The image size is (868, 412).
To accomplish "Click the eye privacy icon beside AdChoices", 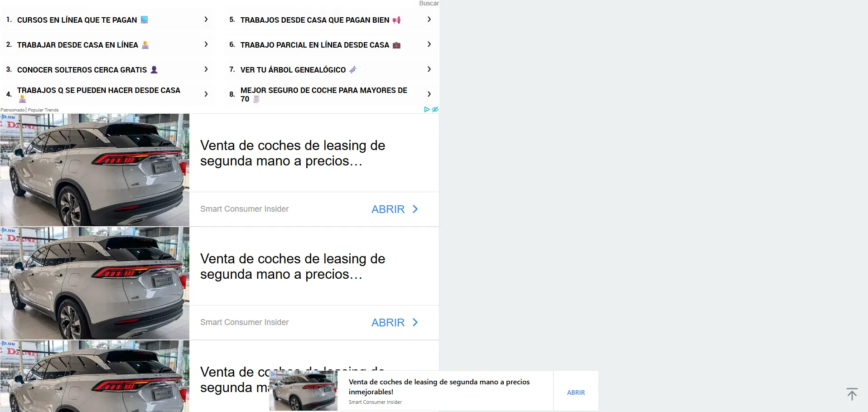I will 435,110.
